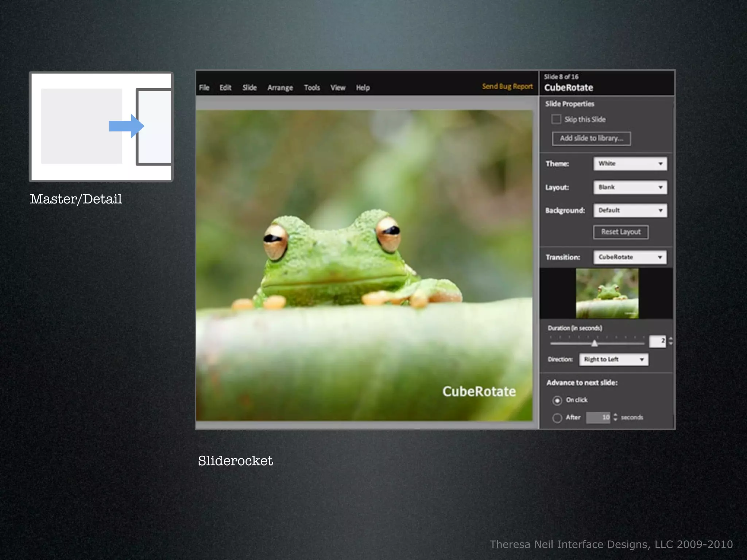Open the Transition dropdown showing CubeRotate
Screen dimensions: 747x560
(630, 257)
